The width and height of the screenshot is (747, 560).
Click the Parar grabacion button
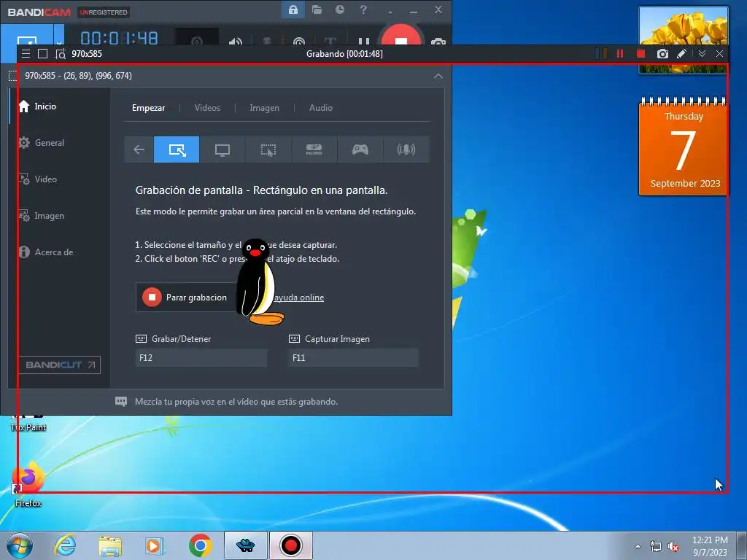click(186, 297)
